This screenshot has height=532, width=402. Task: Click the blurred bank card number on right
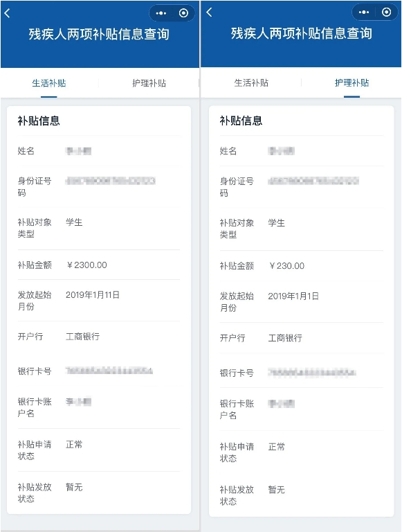(x=312, y=373)
